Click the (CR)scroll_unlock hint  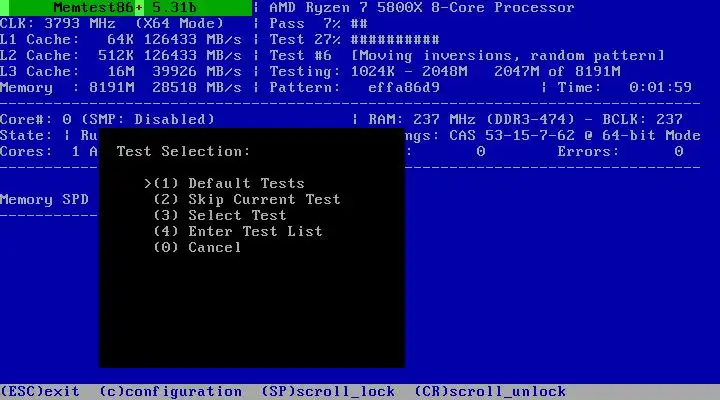pyautogui.click(x=490, y=392)
